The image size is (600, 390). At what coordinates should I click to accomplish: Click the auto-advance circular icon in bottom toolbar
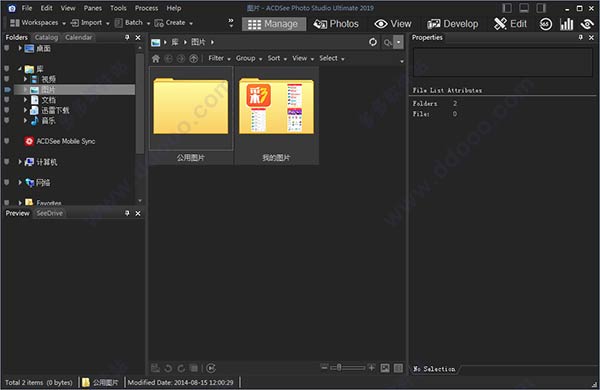tap(211, 368)
